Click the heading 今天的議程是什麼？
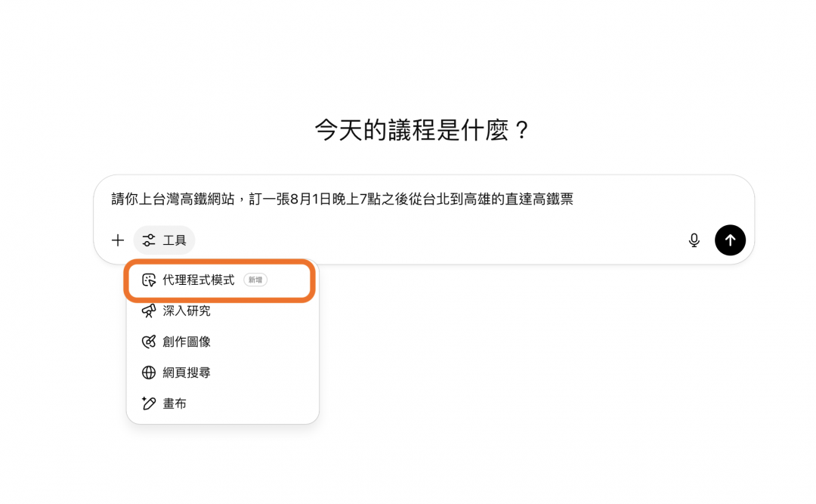The height and width of the screenshot is (504, 816). point(422,130)
